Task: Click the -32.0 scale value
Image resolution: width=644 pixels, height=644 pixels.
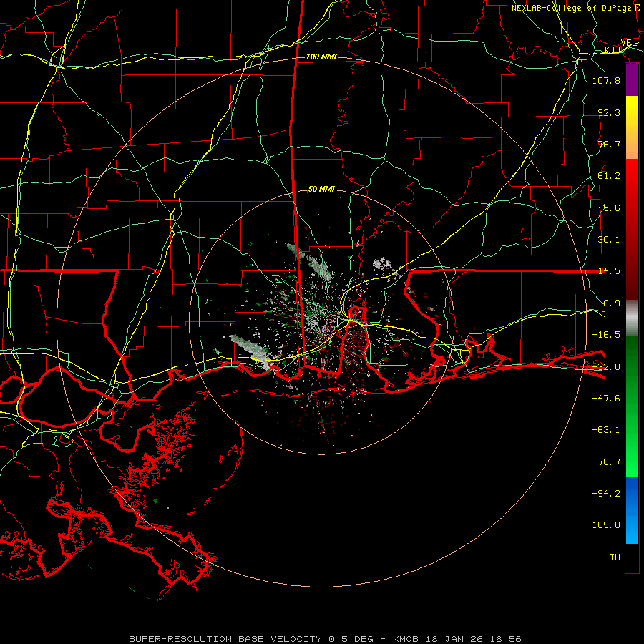Action: coord(606,367)
